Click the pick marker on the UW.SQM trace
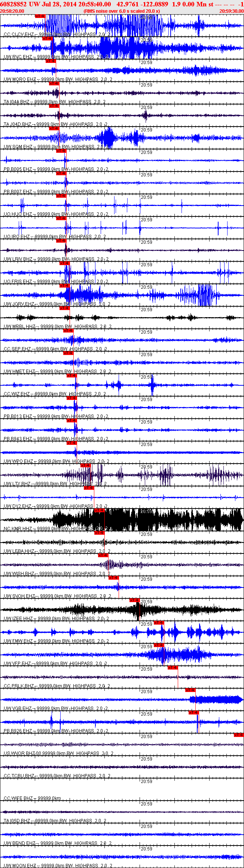Screen dimensions: 244x868 (x=54, y=128)
